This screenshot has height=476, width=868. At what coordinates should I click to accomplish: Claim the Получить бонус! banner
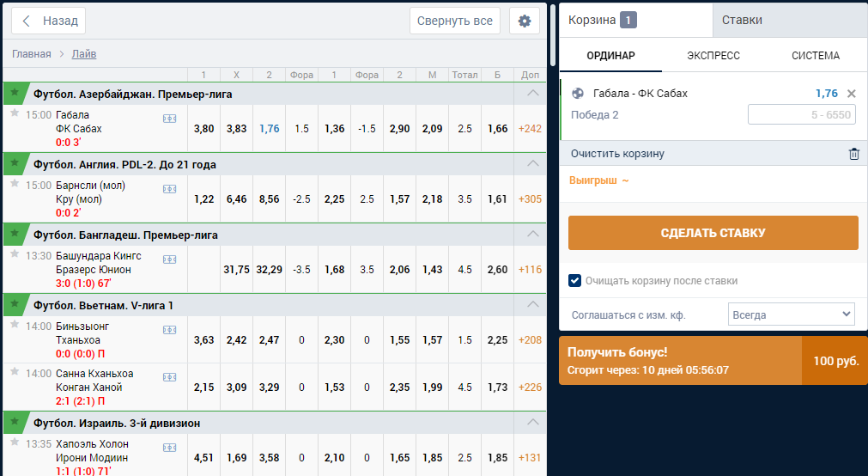point(680,360)
